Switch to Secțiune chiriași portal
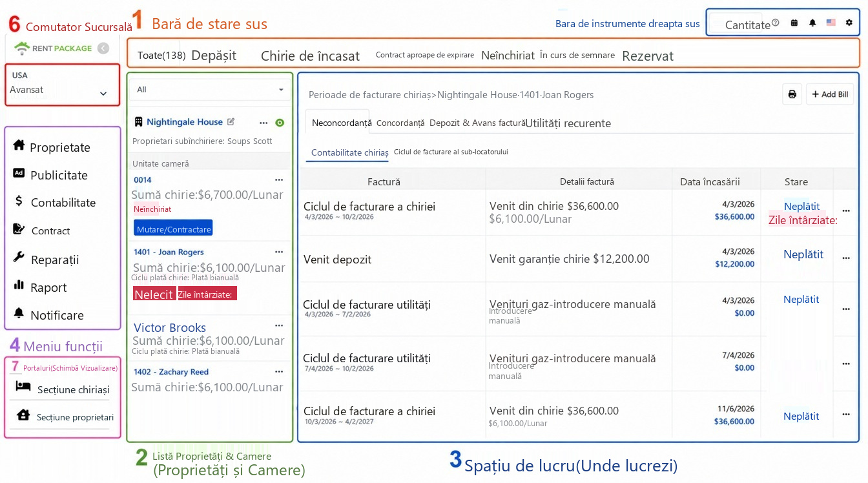 click(x=63, y=389)
